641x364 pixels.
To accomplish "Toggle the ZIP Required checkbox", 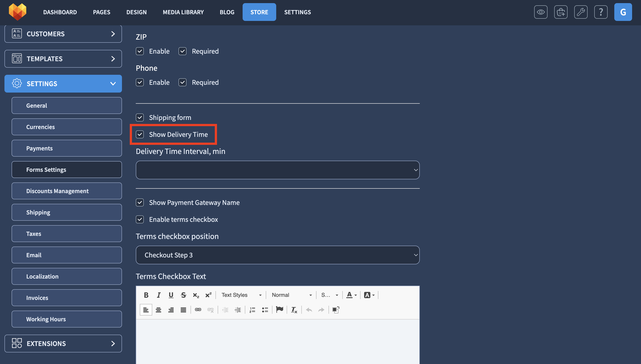I will click(x=183, y=51).
